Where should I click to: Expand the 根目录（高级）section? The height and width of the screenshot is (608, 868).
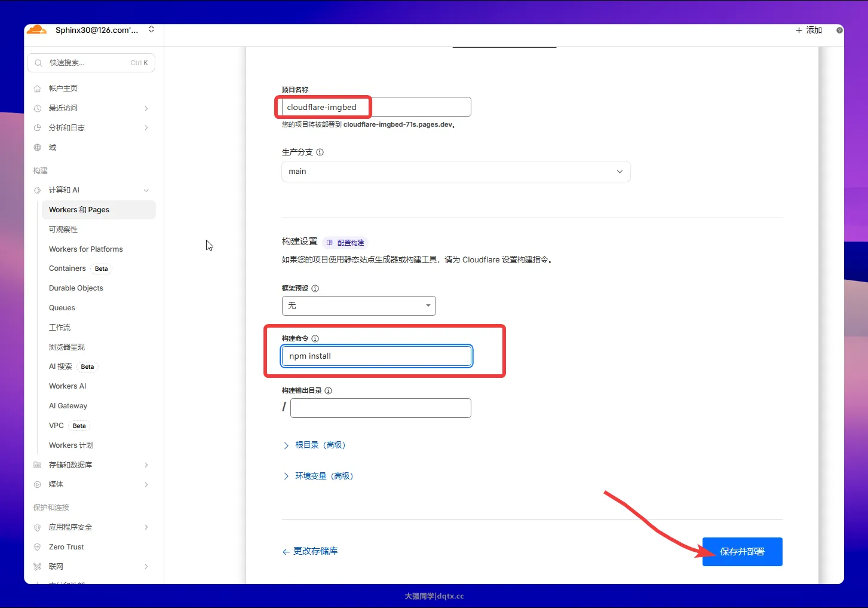point(315,445)
